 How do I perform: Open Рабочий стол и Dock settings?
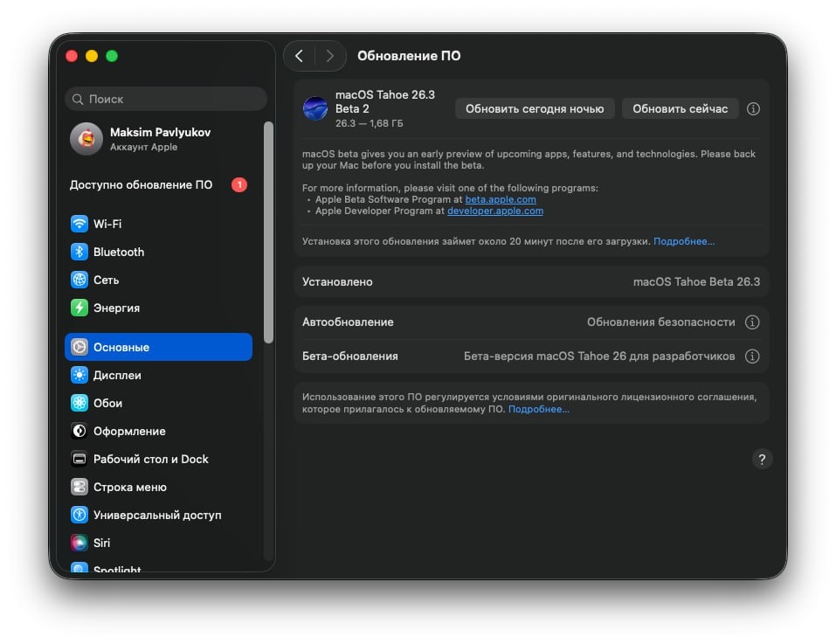(x=158, y=459)
